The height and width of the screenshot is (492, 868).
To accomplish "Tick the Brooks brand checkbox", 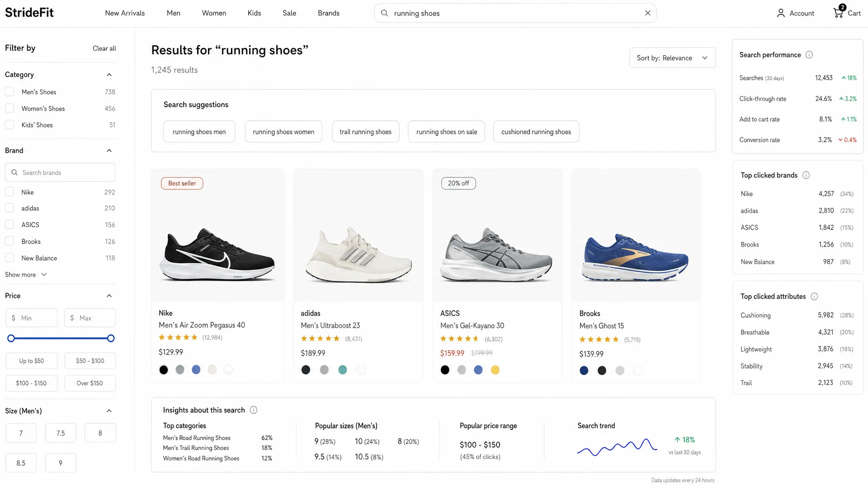I will pos(9,241).
